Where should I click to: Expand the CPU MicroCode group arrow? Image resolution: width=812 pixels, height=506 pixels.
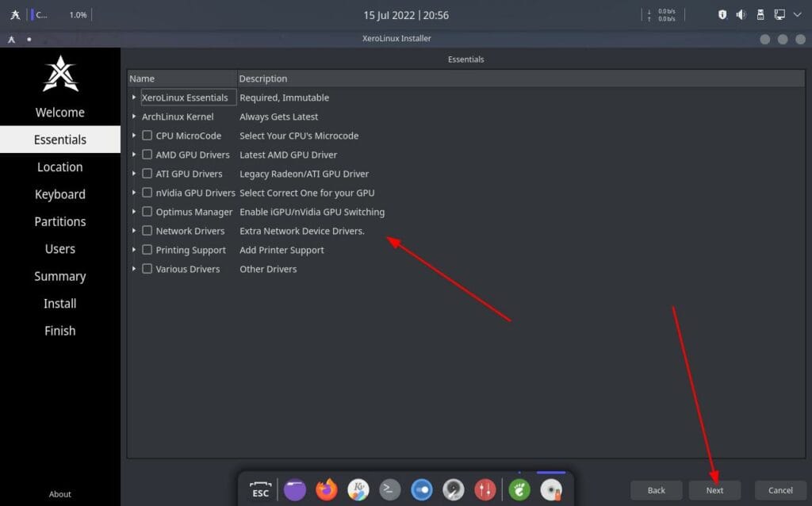pos(133,136)
